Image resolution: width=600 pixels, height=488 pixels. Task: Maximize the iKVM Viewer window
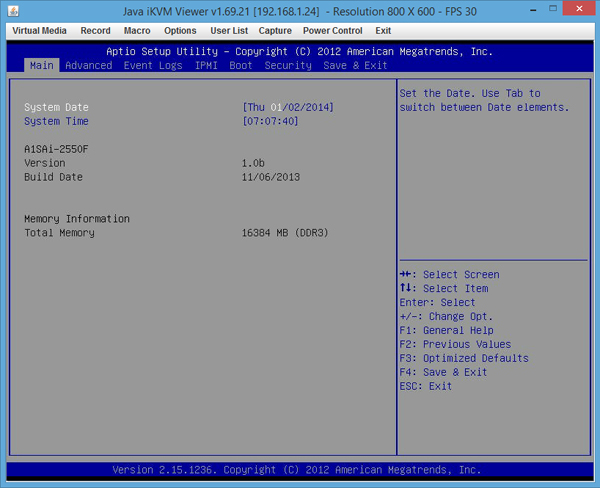coord(553,8)
